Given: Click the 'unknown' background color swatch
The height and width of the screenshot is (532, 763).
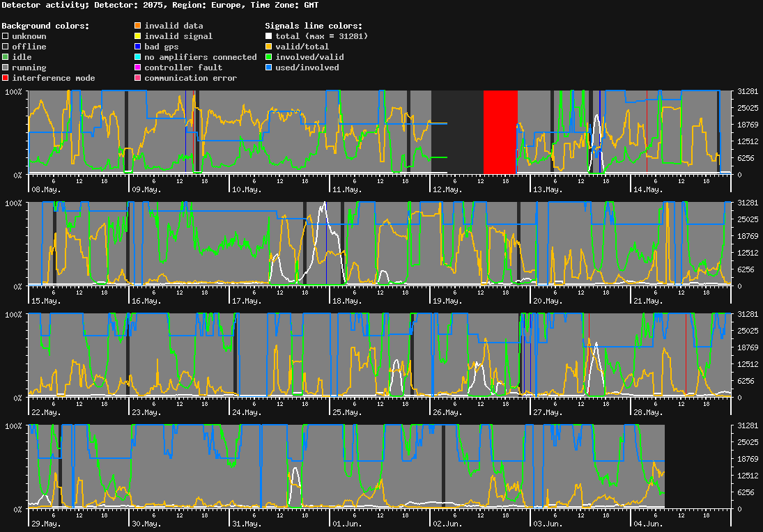Looking at the screenshot, I should [6, 36].
